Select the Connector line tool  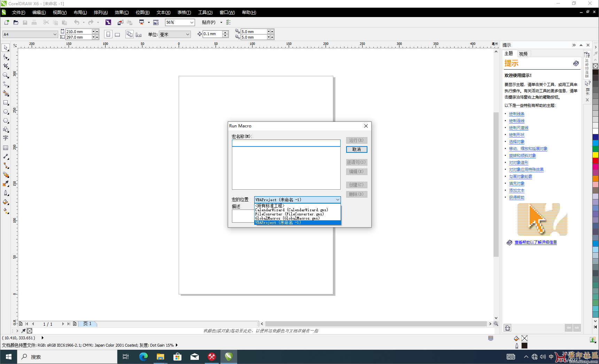tap(6, 166)
